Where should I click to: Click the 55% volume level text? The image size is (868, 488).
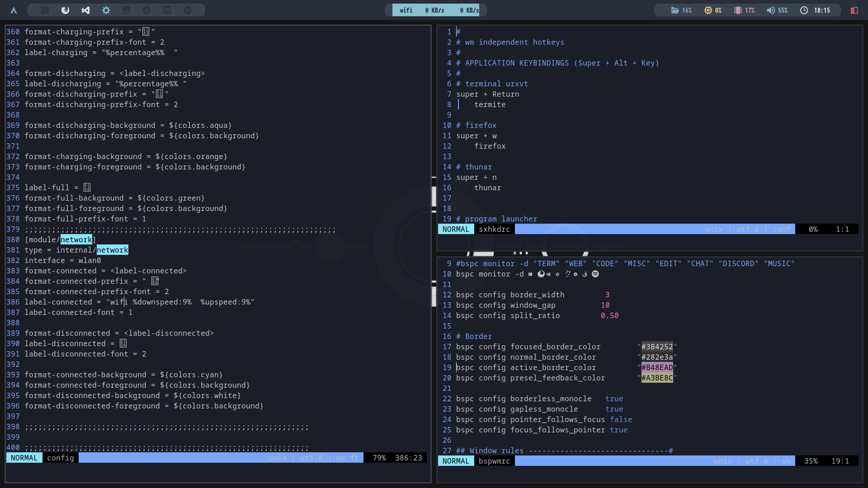783,10
